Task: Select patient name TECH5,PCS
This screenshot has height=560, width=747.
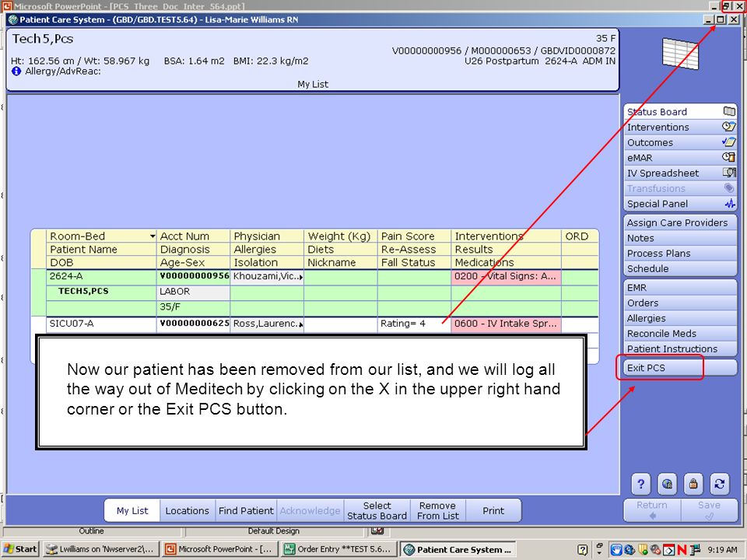Action: tap(83, 291)
